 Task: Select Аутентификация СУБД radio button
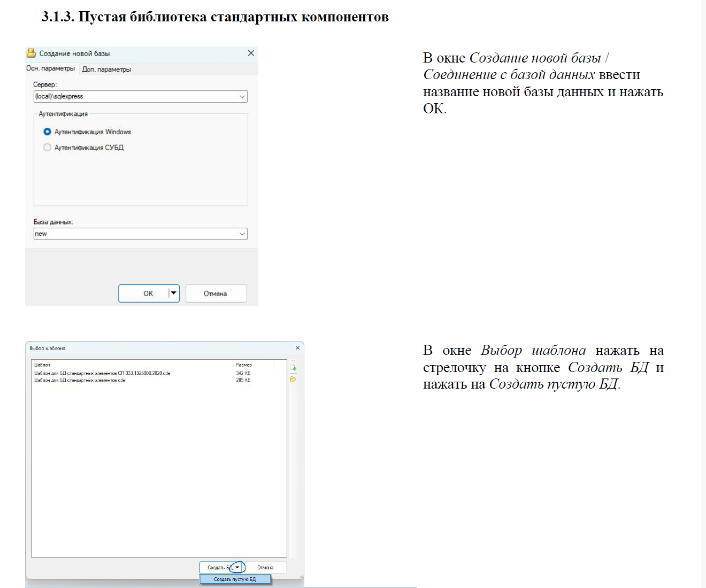tap(47, 148)
